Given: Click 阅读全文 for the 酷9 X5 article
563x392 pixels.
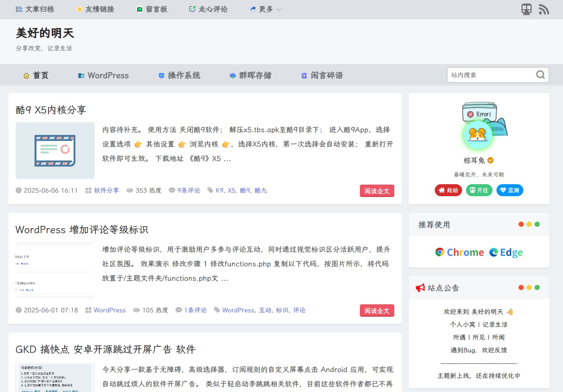Looking at the screenshot, I should click(x=377, y=191).
